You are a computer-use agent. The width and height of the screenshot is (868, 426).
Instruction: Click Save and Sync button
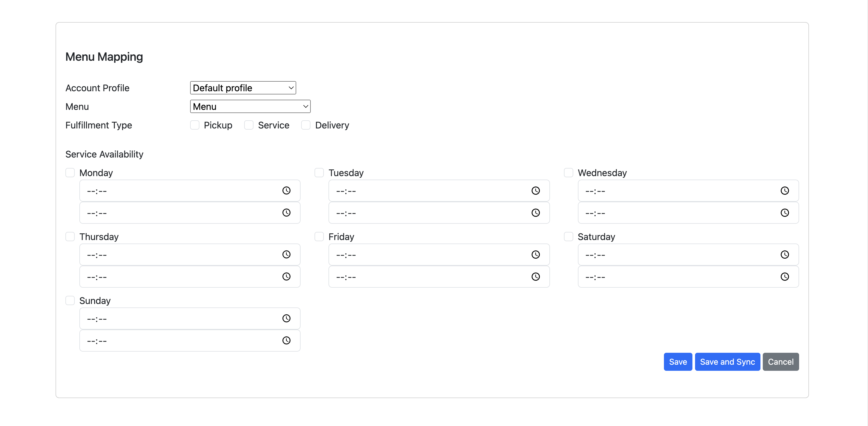(x=728, y=362)
